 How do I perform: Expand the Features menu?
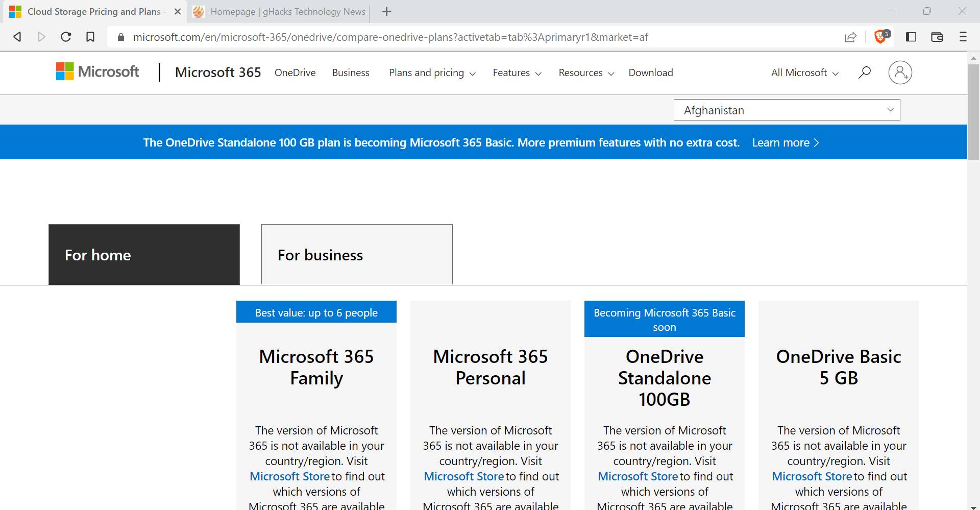click(x=517, y=72)
